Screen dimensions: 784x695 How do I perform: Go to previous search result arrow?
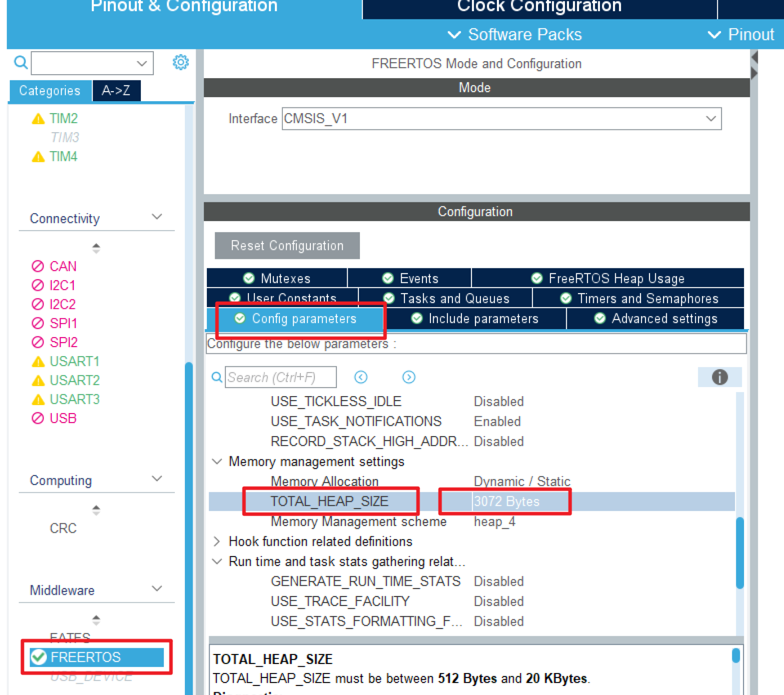click(361, 377)
